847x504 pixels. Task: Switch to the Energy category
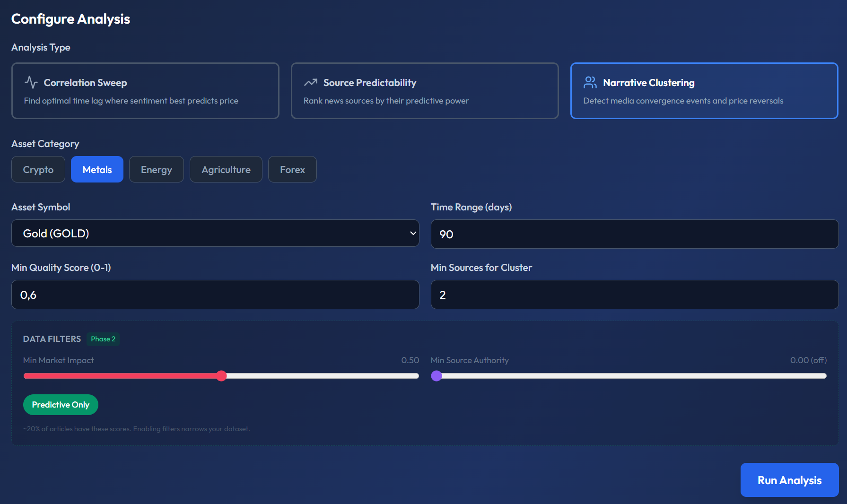pyautogui.click(x=156, y=169)
